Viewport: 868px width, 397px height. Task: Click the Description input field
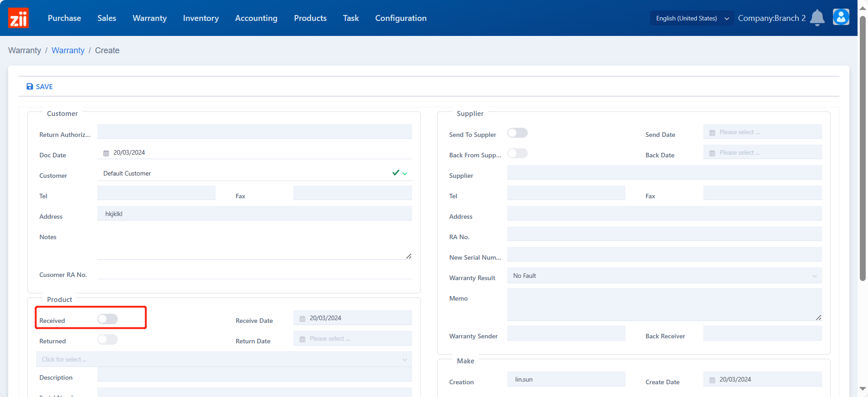point(255,374)
